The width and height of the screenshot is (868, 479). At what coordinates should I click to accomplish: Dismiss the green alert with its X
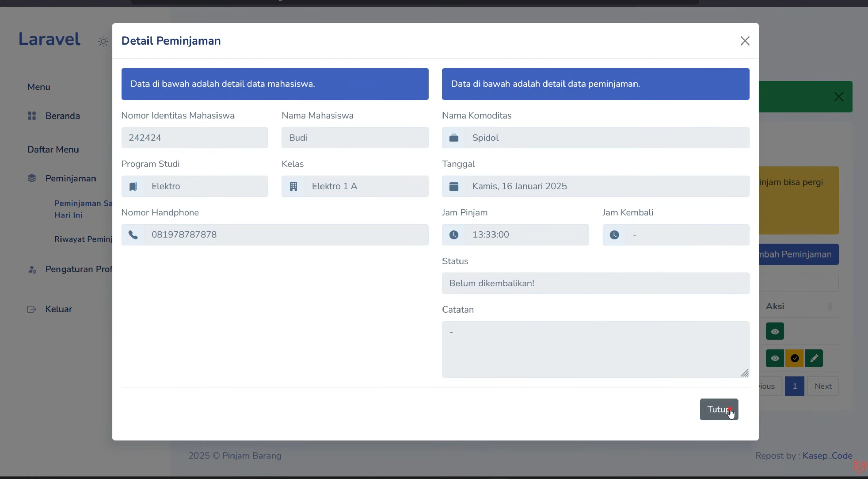point(838,97)
